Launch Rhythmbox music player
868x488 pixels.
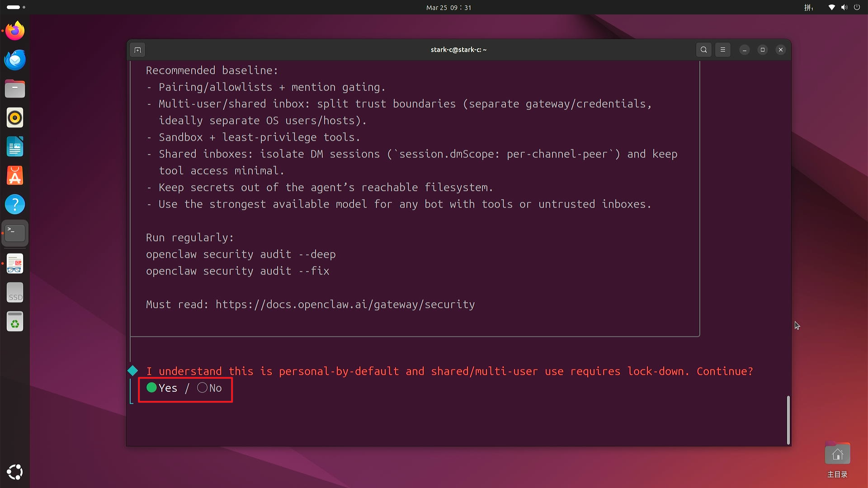pos(15,117)
